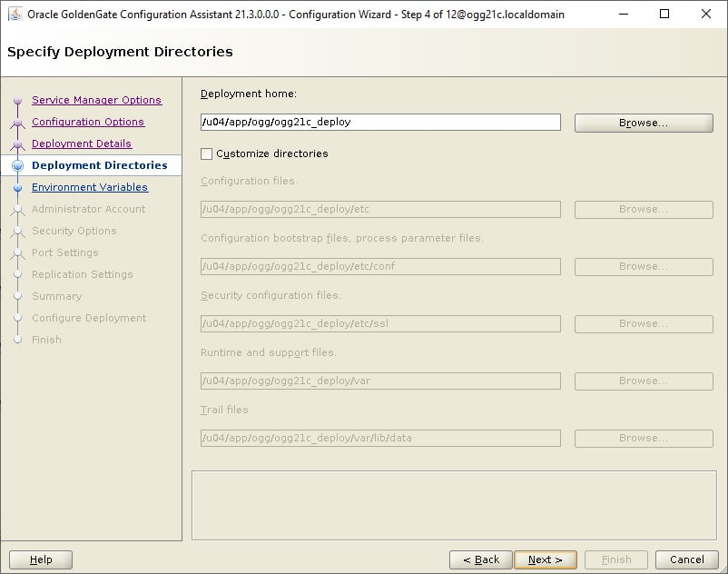Click Port Settings step label
The width and height of the screenshot is (728, 574).
coord(65,252)
